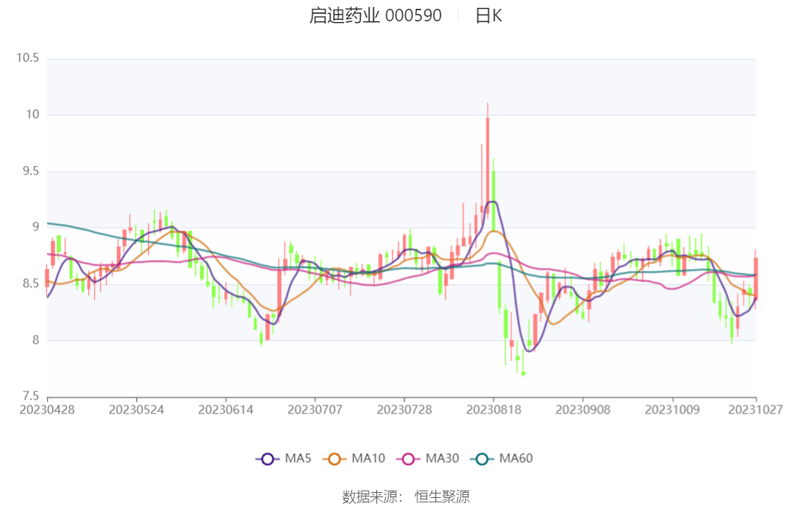The height and width of the screenshot is (506, 812).
Task: Toggle the MA30 legend item
Action: click(428, 458)
